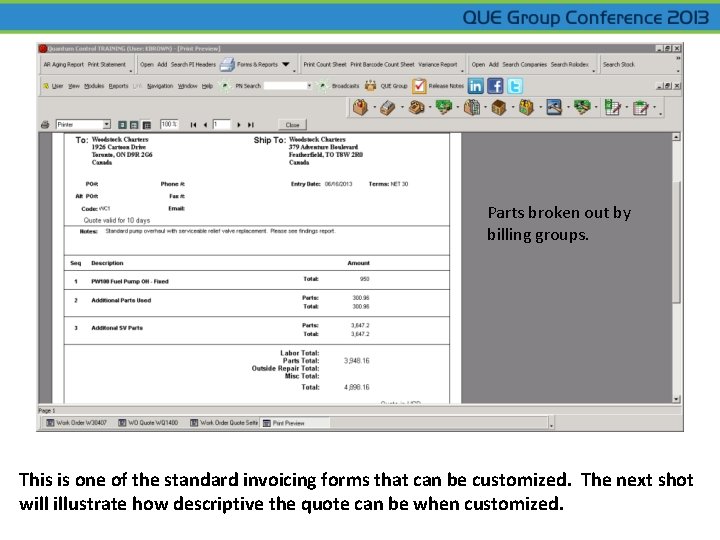Click the PN Search input field
720x540 pixels.
[285, 86]
